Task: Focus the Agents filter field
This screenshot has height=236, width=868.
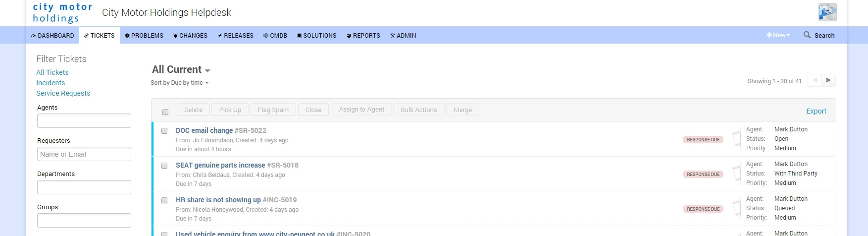Action: click(x=84, y=120)
